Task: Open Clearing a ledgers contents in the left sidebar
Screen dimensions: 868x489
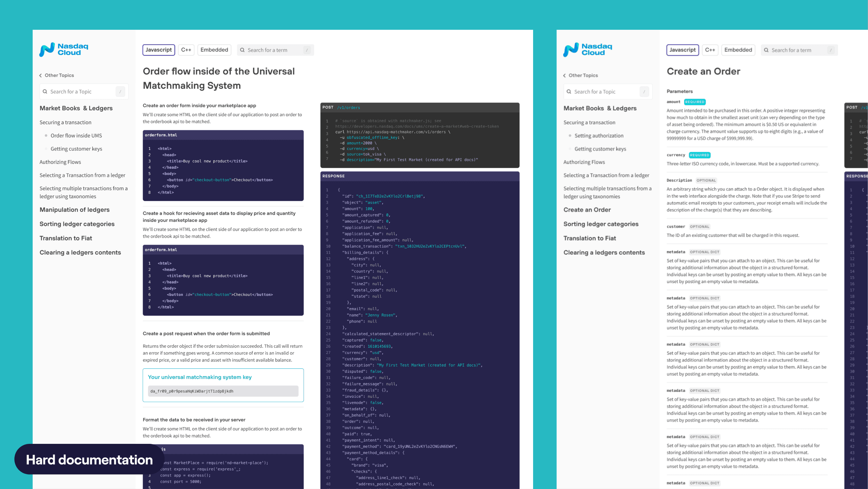Action: tap(80, 252)
